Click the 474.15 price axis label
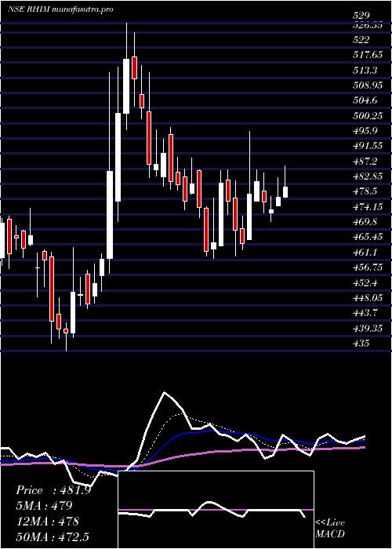Viewport: 392px width, 549px height. pyautogui.click(x=368, y=207)
